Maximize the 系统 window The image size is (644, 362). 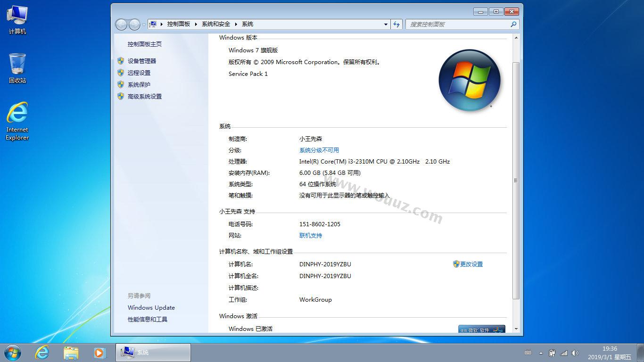(495, 11)
